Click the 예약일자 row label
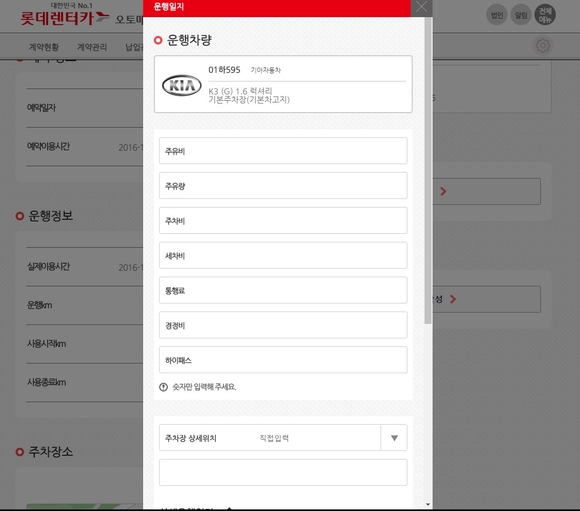The height and width of the screenshot is (511, 580). [41, 108]
